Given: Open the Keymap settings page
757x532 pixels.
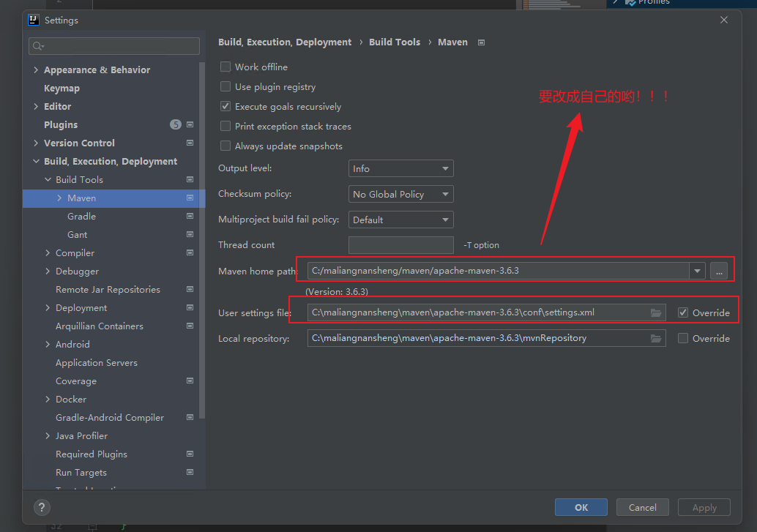Looking at the screenshot, I should (61, 89).
